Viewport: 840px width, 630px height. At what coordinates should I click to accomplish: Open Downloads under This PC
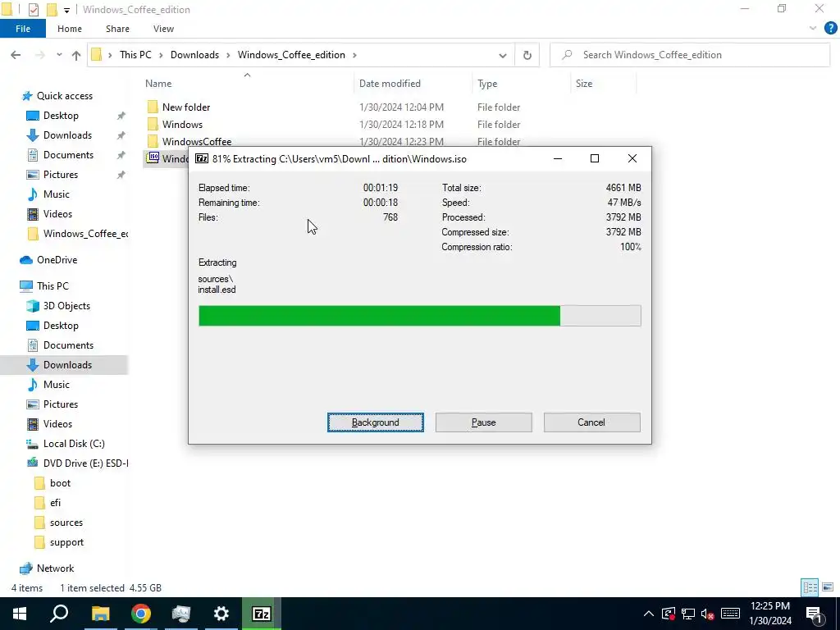67,365
